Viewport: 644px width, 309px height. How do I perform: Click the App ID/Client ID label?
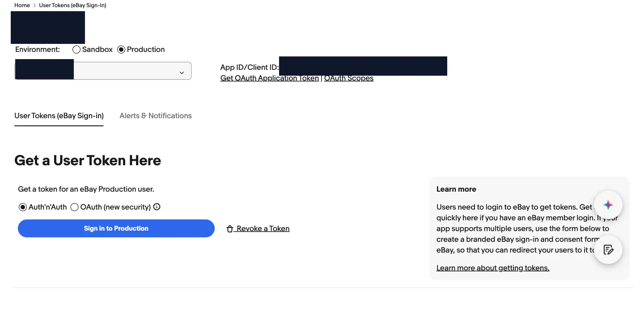250,68
